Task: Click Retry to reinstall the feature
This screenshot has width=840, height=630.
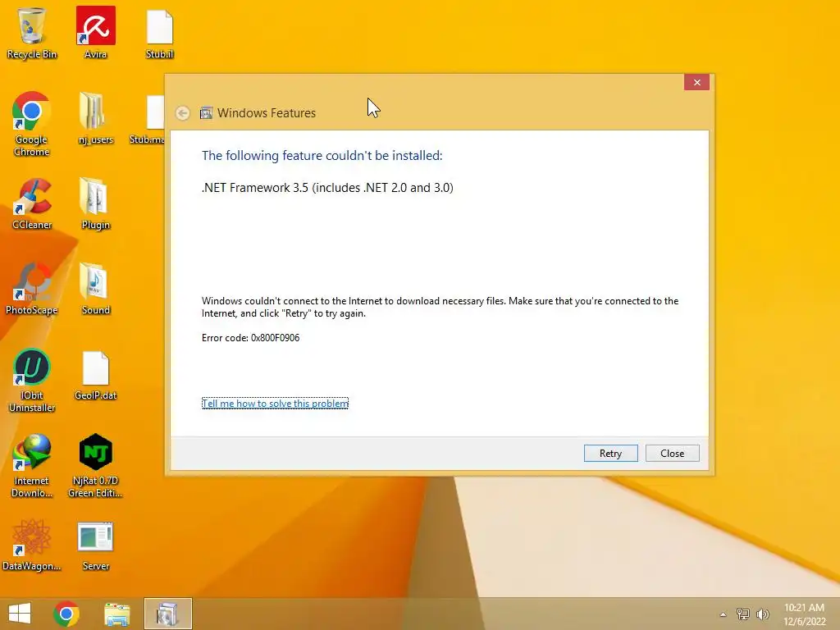Action: tap(610, 453)
